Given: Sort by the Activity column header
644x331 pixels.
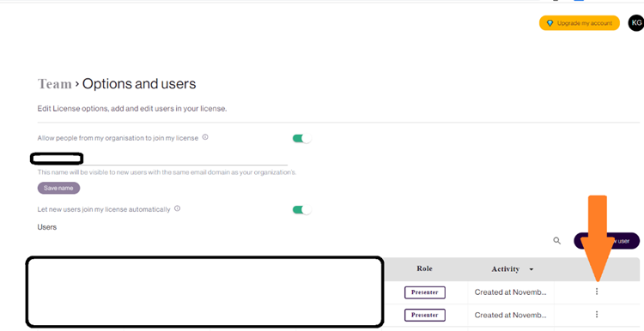Looking at the screenshot, I should tap(506, 269).
